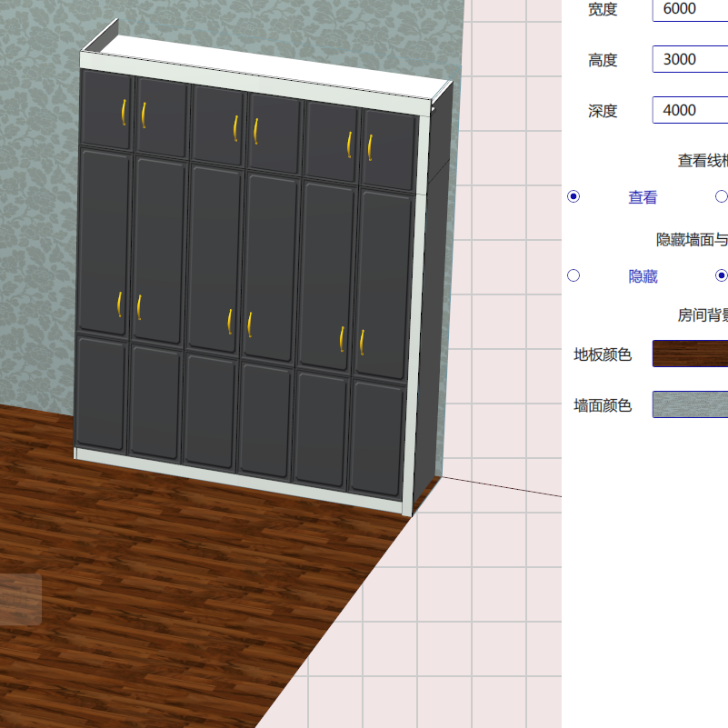
Task: Click the blue 查看 text label
Action: click(642, 197)
